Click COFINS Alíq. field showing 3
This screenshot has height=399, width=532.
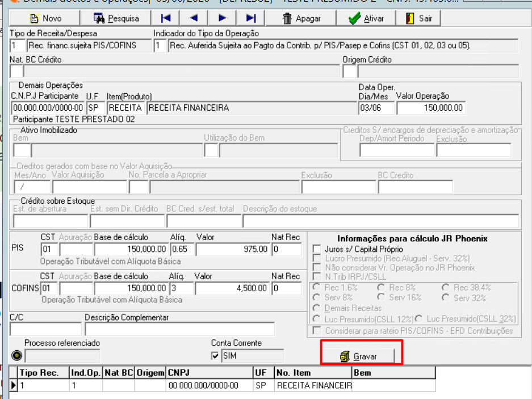(182, 288)
